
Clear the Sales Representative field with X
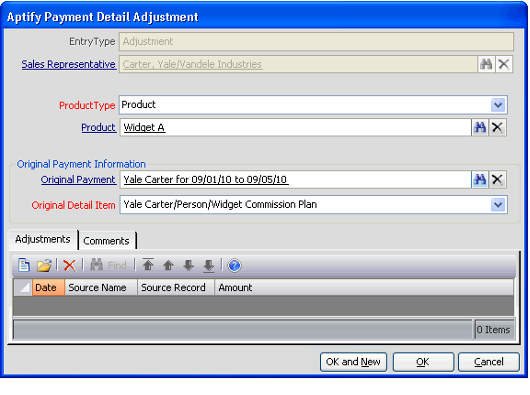click(x=504, y=64)
